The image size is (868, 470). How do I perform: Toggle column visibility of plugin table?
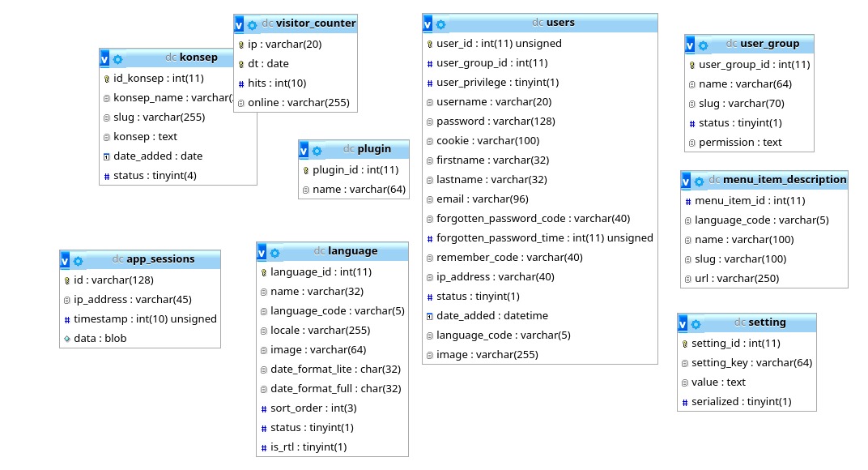[304, 151]
